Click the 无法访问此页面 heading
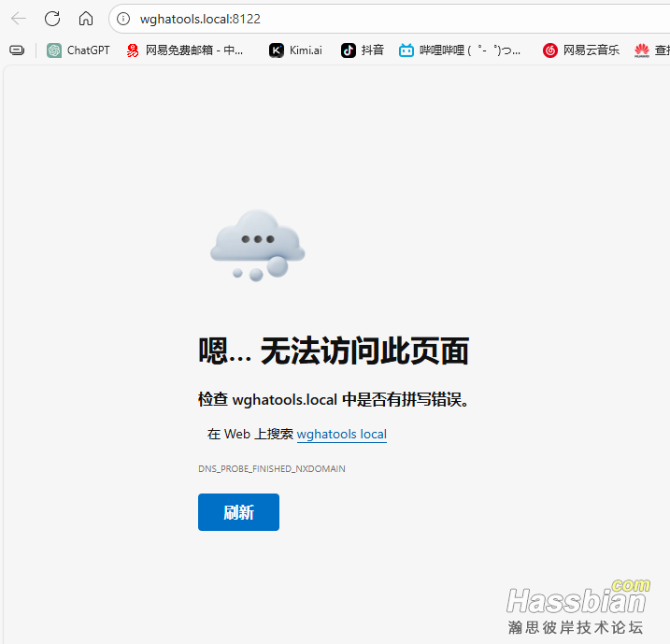Viewport: 670px width, 644px height. click(333, 351)
